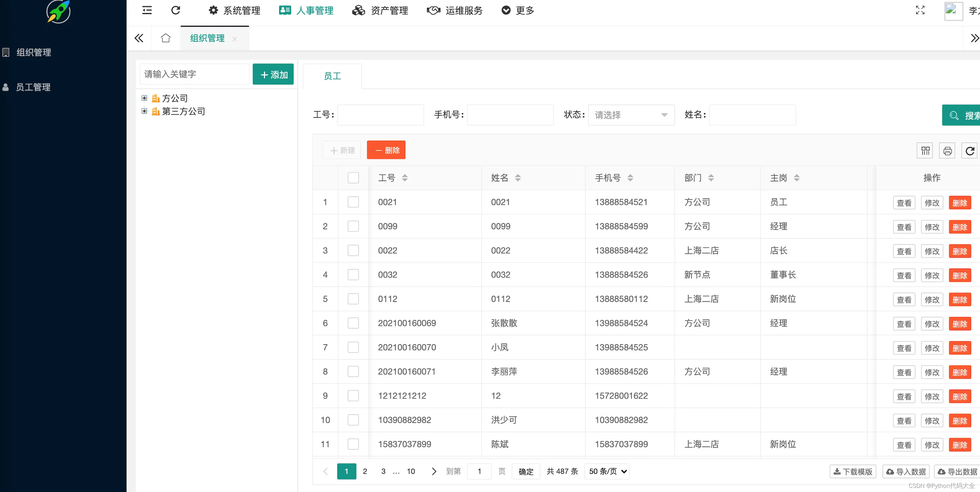Open the 状态 请选择 dropdown
This screenshot has width=980, height=492.
pos(631,115)
